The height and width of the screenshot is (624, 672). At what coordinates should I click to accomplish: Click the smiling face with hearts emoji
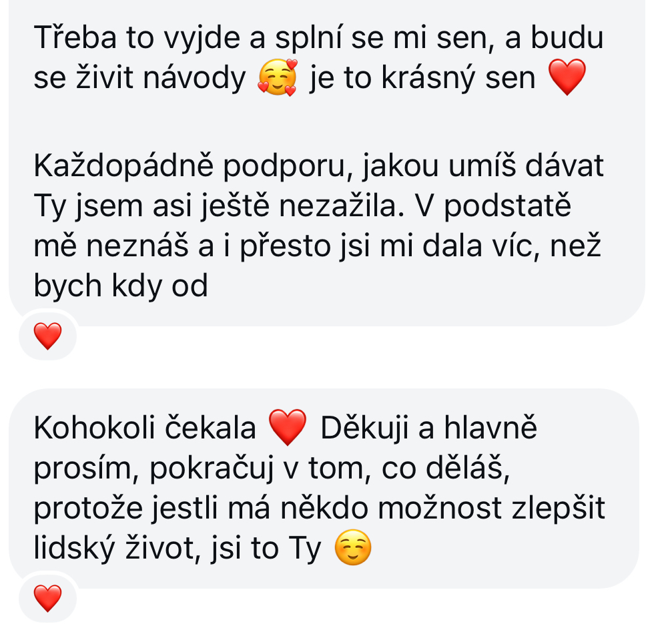tap(278, 77)
